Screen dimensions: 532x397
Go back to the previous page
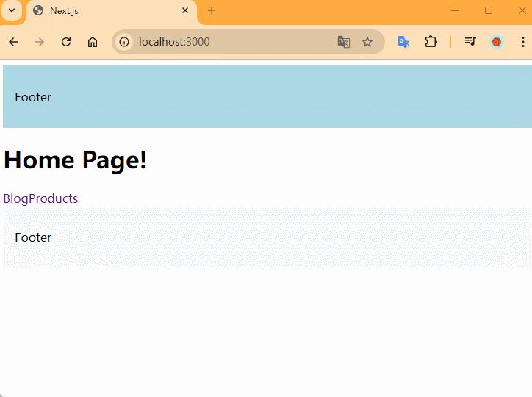(13, 42)
